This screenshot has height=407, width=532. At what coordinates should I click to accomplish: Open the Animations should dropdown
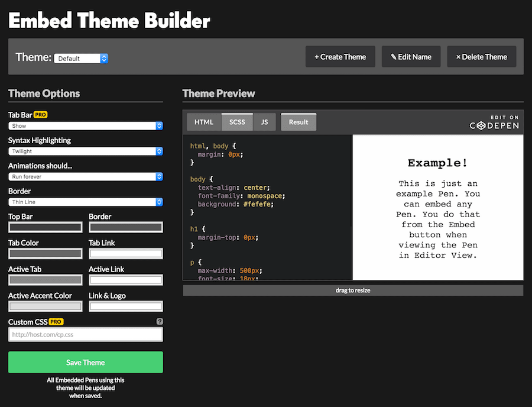tap(85, 176)
